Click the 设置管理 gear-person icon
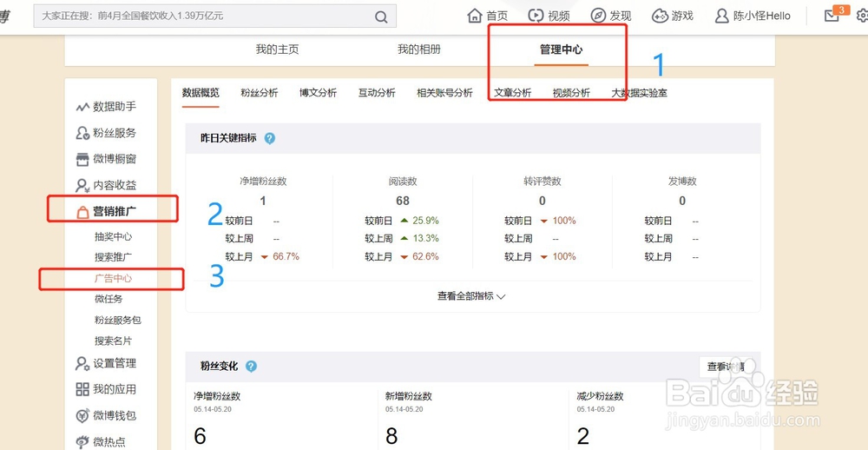Screen dimensions: 868x450 [x=82, y=363]
